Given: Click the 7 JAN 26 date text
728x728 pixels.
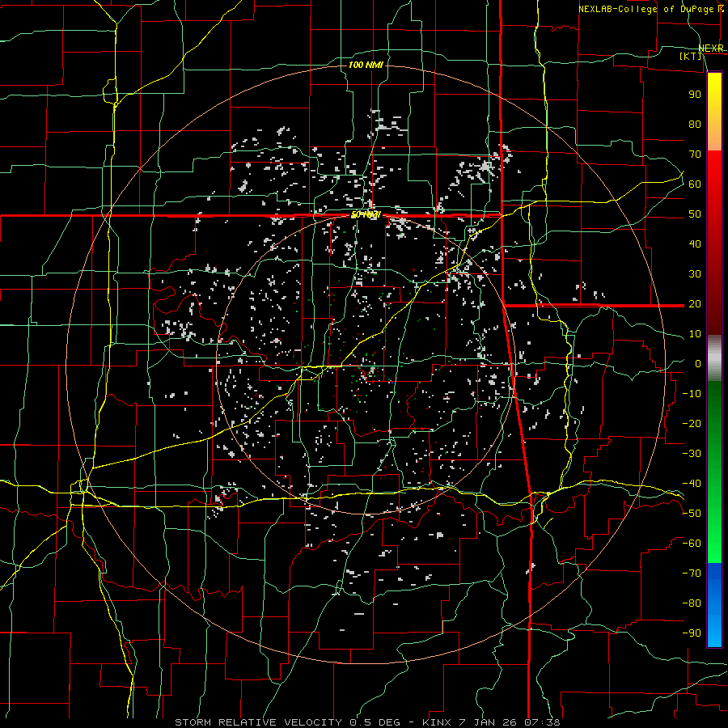Looking at the screenshot, I should [x=487, y=722].
